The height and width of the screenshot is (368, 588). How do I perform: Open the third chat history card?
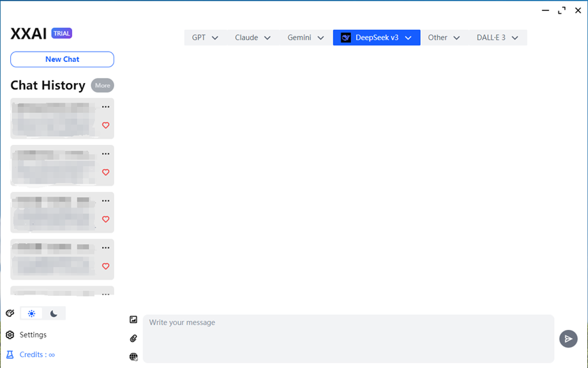click(63, 212)
